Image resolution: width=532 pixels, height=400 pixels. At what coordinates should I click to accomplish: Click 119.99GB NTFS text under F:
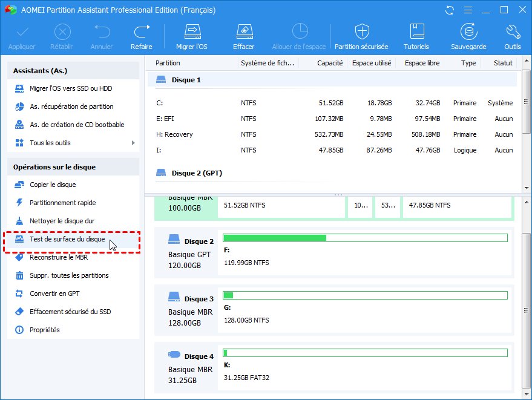click(x=246, y=263)
